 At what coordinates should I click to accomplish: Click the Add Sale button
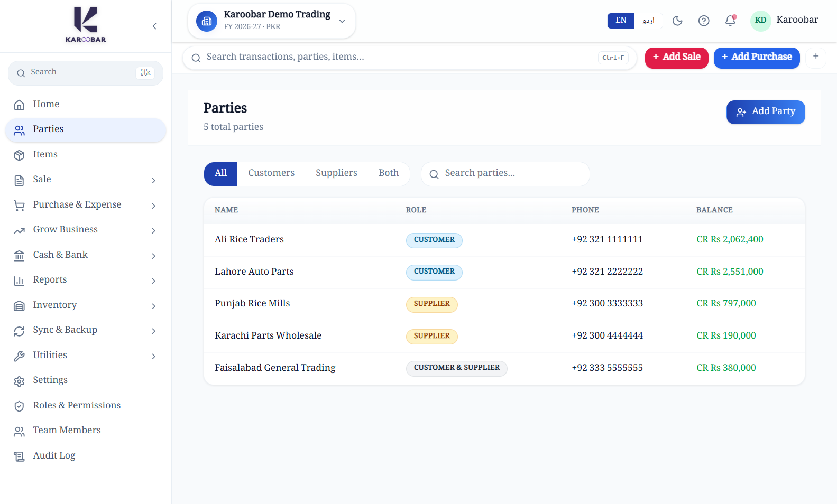tap(677, 58)
